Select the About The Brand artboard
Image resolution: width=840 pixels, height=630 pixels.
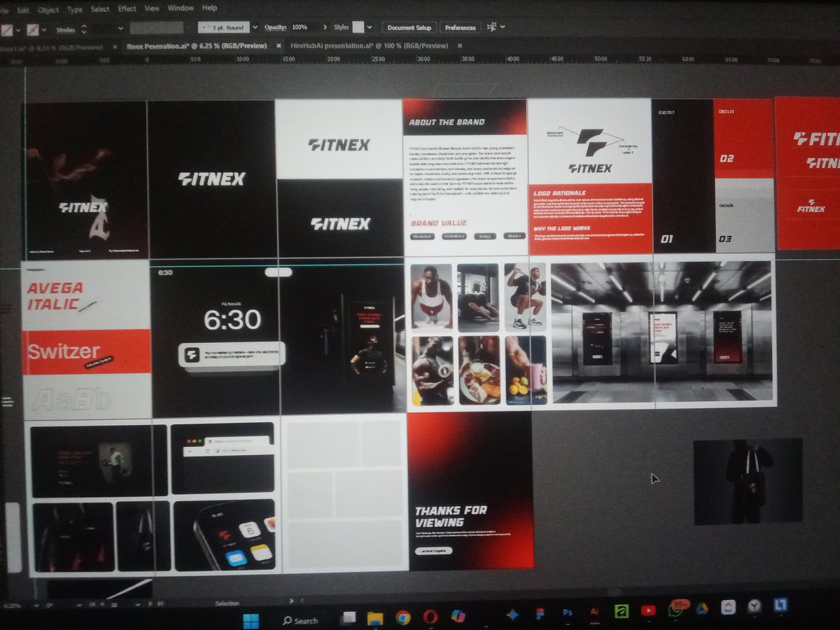pyautogui.click(x=465, y=178)
